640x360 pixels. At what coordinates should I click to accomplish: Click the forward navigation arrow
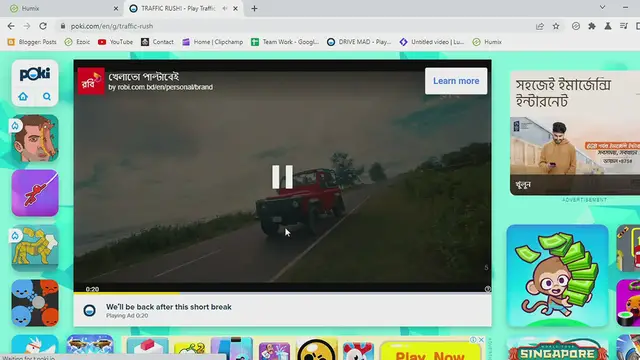click(27, 26)
